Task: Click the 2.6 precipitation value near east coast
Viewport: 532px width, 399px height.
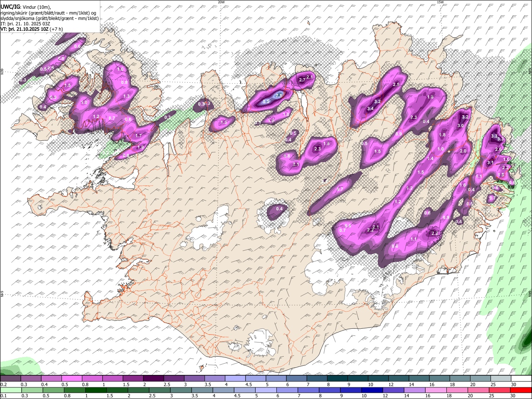Action: 498,149
